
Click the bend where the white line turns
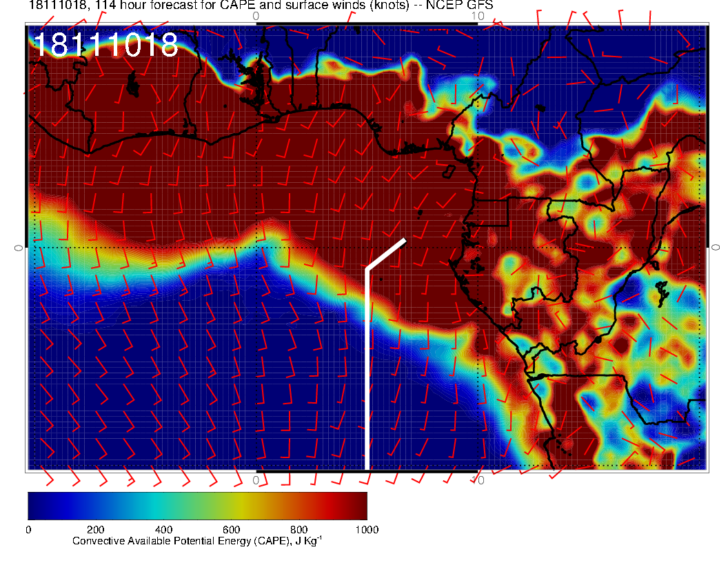[x=367, y=269]
